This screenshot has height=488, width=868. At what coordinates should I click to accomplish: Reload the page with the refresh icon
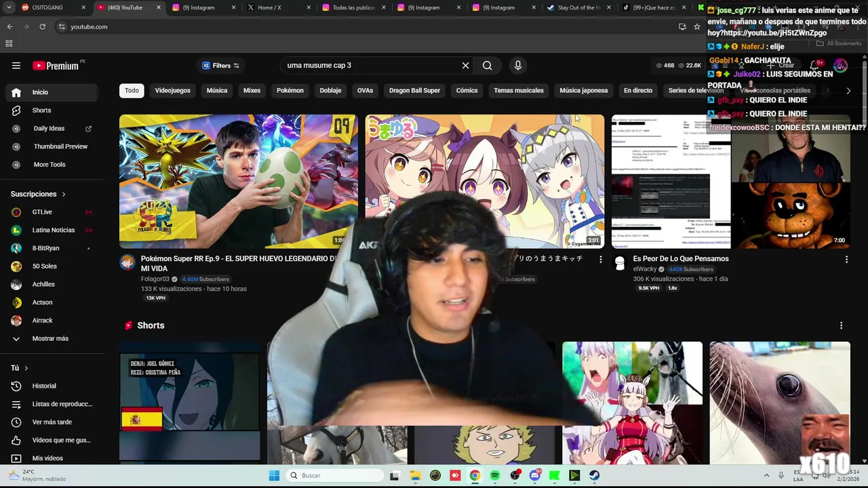(42, 26)
